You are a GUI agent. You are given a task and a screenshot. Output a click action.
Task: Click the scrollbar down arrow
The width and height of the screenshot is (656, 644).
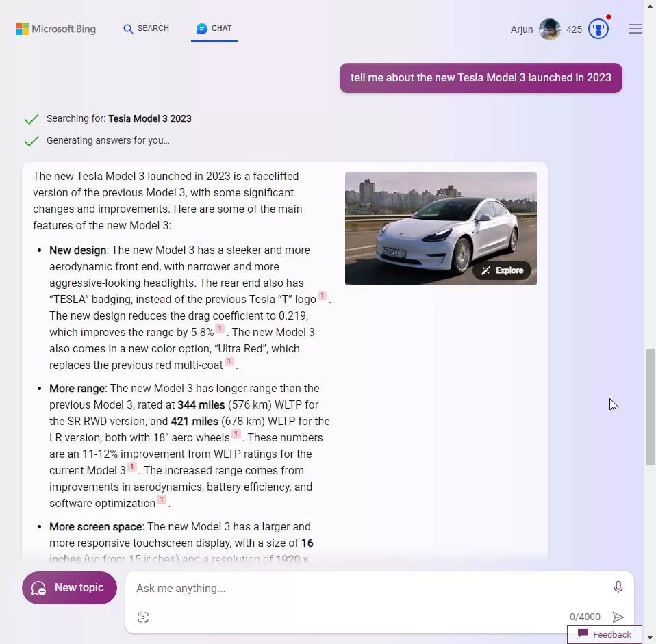point(650,637)
